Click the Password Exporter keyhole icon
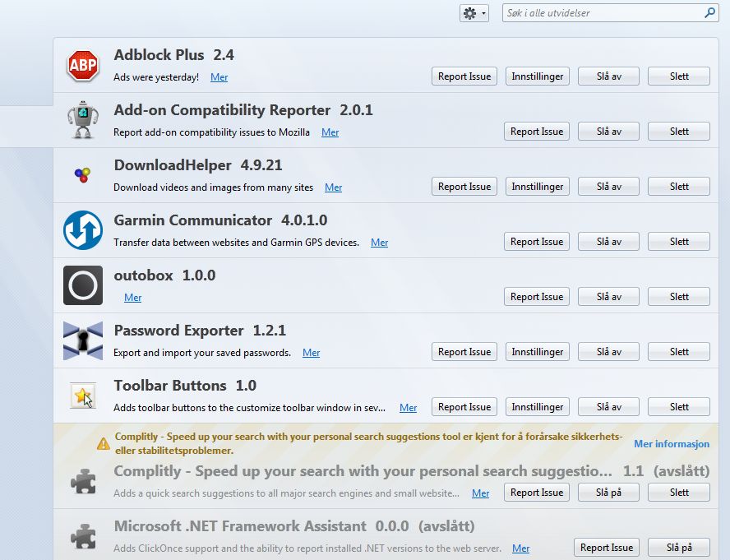Screen dimensions: 730x560 [x=83, y=340]
